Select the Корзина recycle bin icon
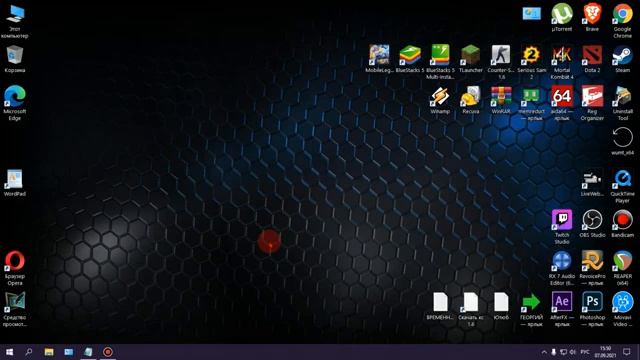 (15, 59)
